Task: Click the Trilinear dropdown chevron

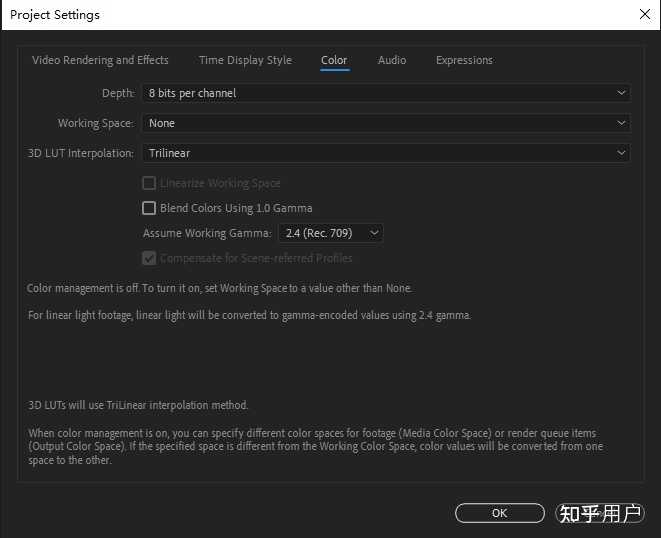Action: pyautogui.click(x=622, y=153)
